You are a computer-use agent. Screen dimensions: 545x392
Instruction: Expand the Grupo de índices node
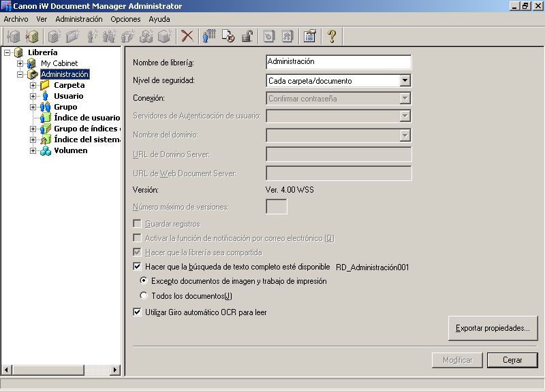pos(33,129)
